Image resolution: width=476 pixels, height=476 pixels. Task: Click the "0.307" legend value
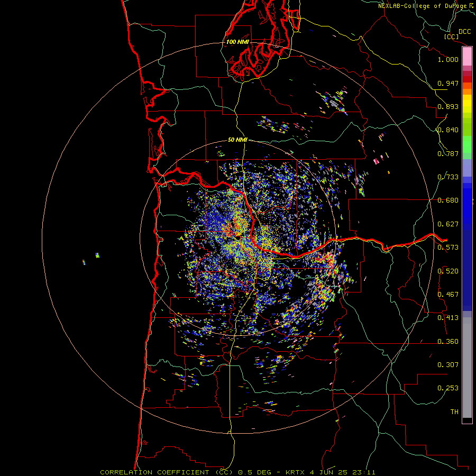tap(448, 365)
